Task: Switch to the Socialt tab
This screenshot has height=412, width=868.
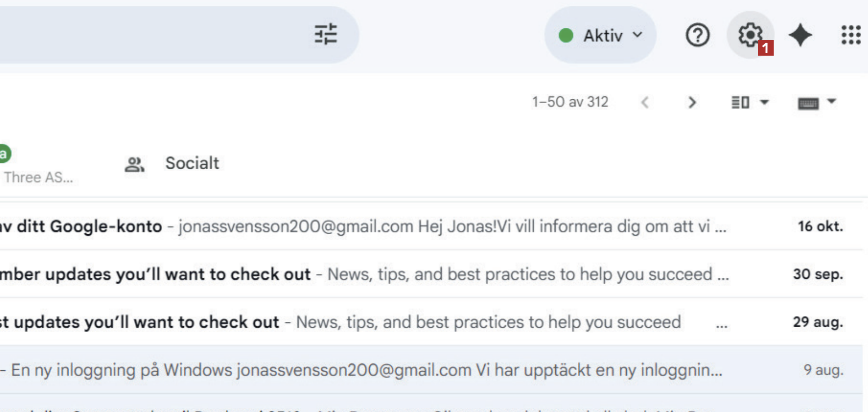Action: [x=192, y=163]
